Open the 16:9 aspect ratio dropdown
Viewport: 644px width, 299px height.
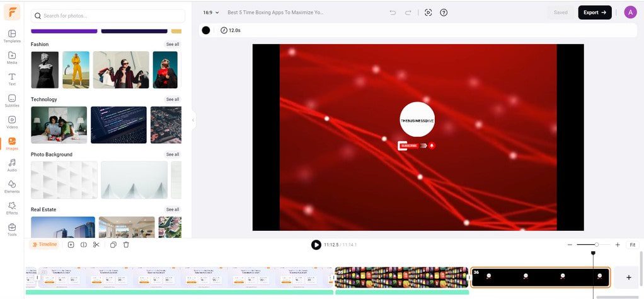pyautogui.click(x=210, y=12)
